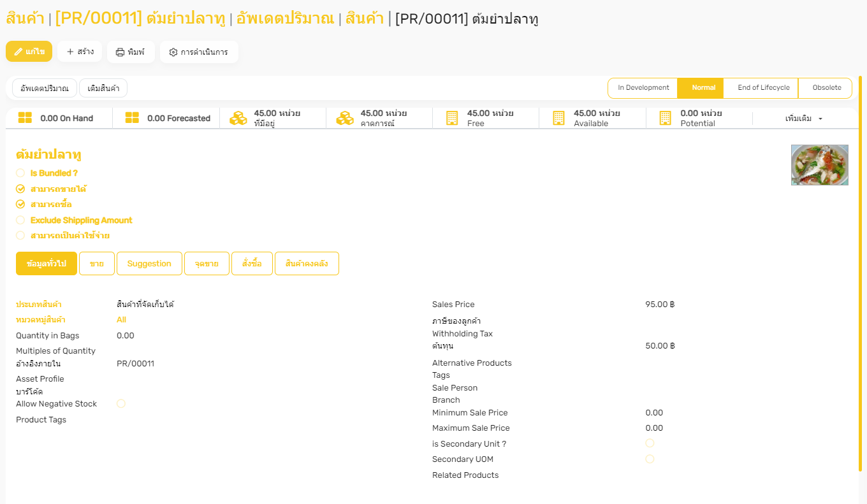Click the ต้มยำปลาทู product name heading
The width and height of the screenshot is (867, 504).
pos(48,155)
